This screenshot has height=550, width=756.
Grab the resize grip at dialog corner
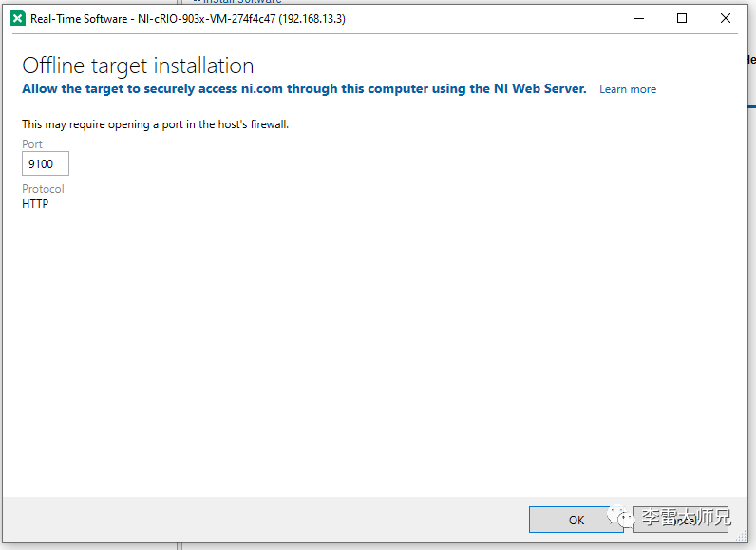pyautogui.click(x=743, y=538)
